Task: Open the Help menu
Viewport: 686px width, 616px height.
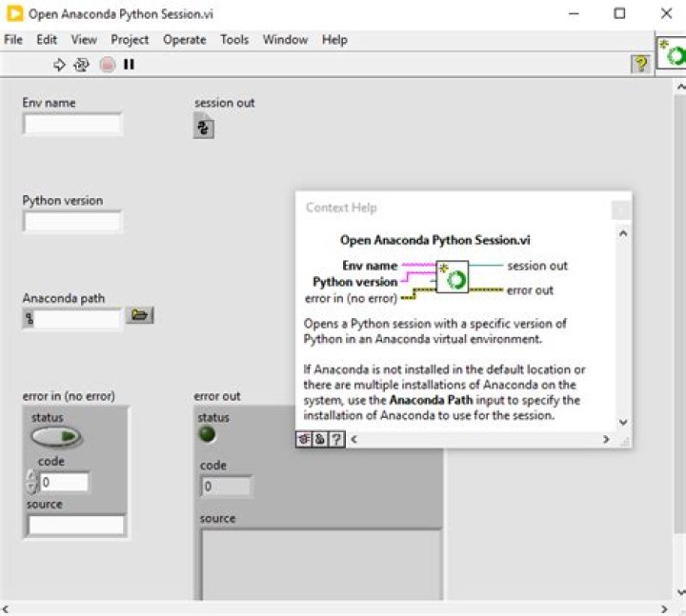Action: [x=334, y=40]
